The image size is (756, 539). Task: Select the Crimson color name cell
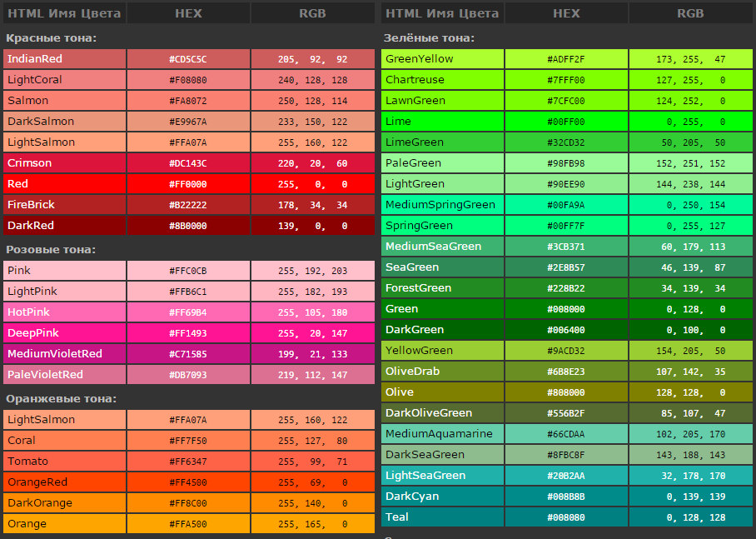pyautogui.click(x=65, y=163)
